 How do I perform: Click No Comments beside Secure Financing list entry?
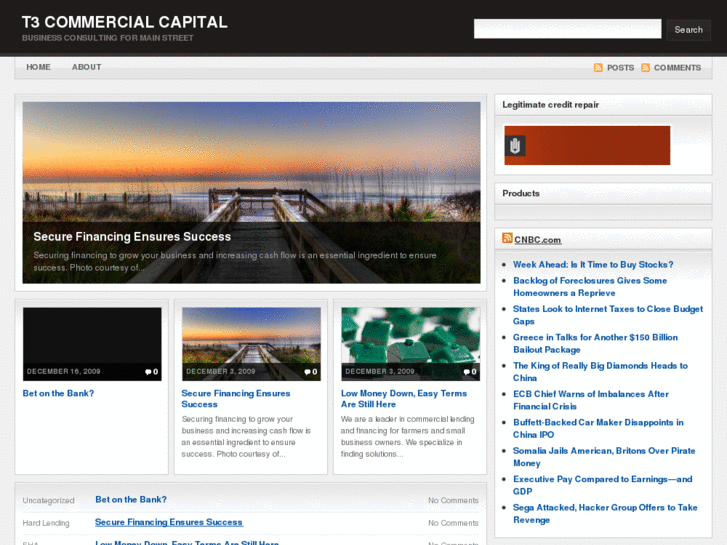(x=453, y=523)
